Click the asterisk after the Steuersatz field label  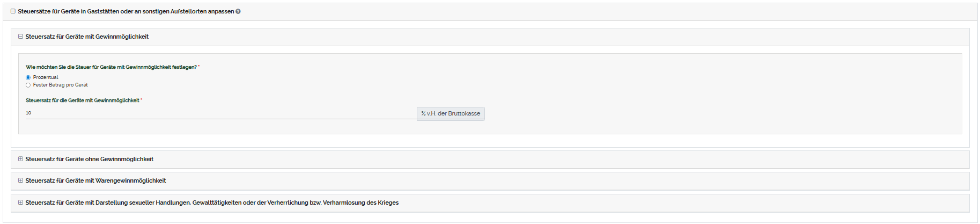click(142, 100)
